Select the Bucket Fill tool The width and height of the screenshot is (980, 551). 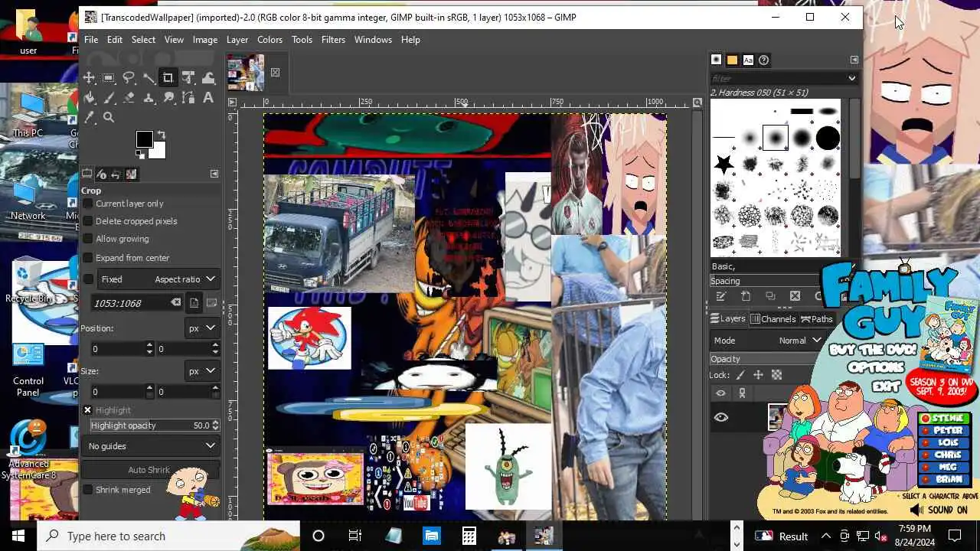coord(89,98)
